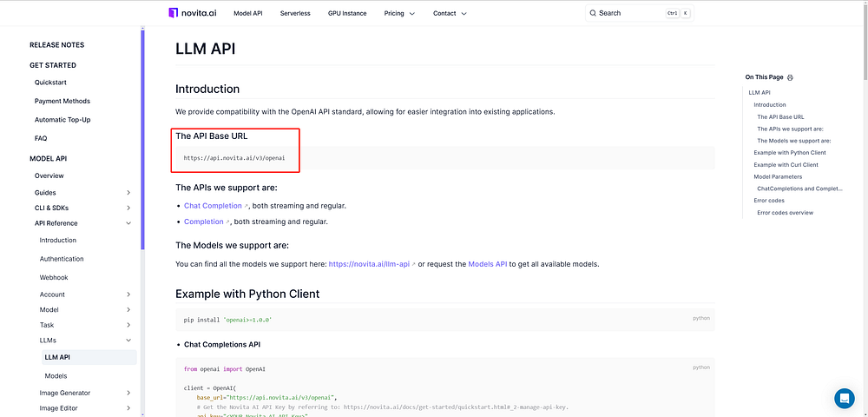Open the Model API nav item
The height and width of the screenshot is (417, 868).
point(248,13)
